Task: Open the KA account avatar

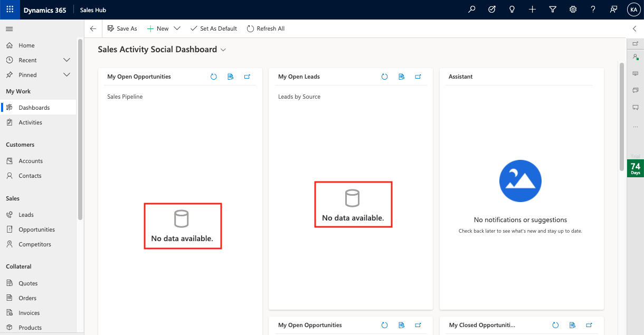Action: (x=633, y=9)
